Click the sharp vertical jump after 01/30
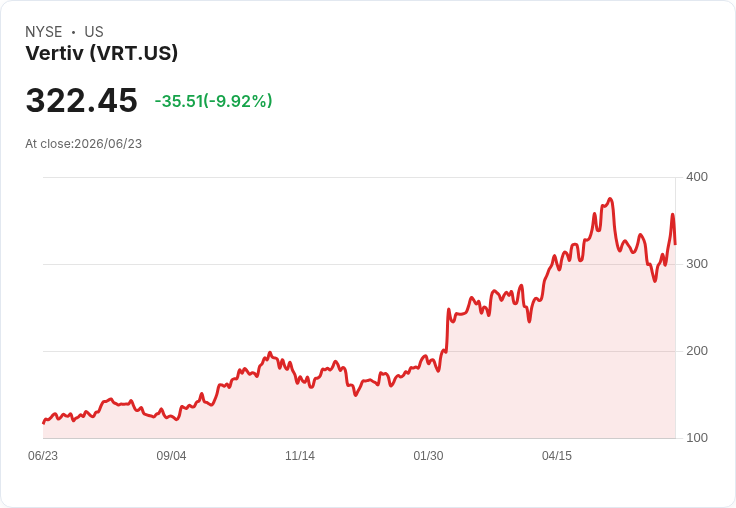 pos(447,329)
